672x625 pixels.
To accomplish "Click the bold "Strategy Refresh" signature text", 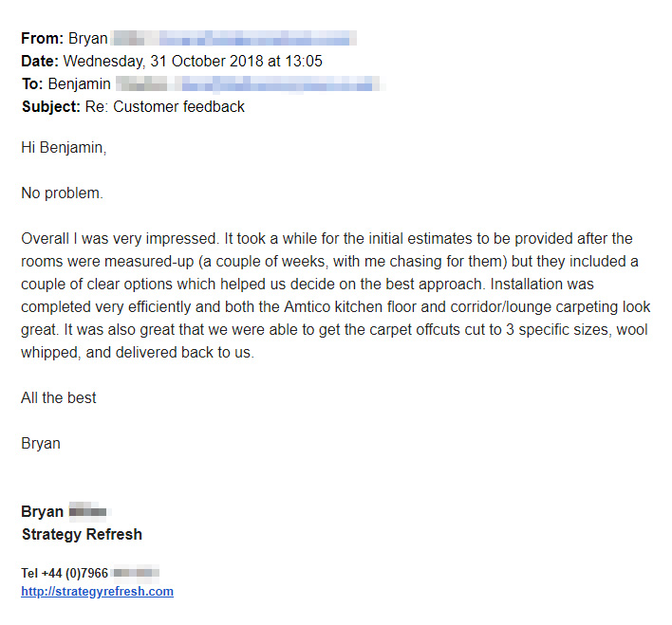I will click(82, 535).
